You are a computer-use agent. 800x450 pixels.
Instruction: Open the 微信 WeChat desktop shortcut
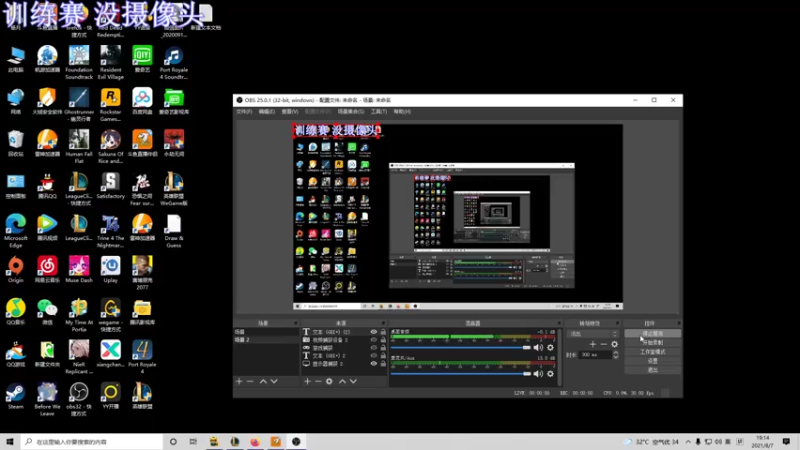click(x=47, y=311)
